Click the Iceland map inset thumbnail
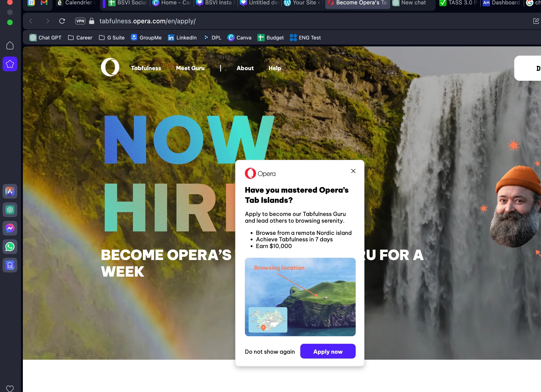The height and width of the screenshot is (392, 541). pos(268,320)
